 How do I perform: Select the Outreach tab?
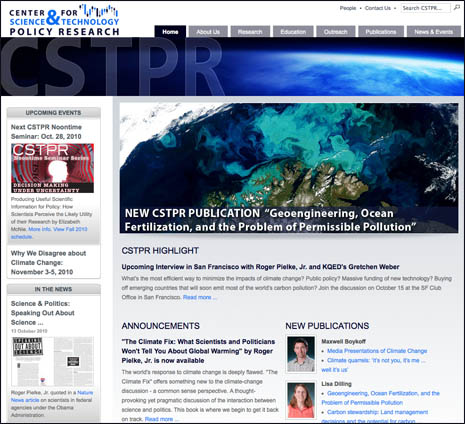336,32
